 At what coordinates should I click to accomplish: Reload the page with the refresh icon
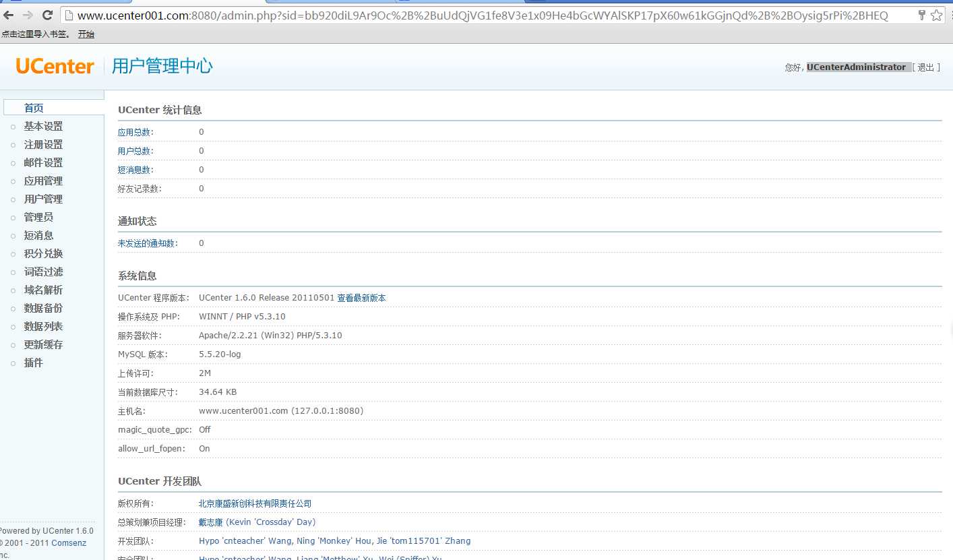pos(47,15)
